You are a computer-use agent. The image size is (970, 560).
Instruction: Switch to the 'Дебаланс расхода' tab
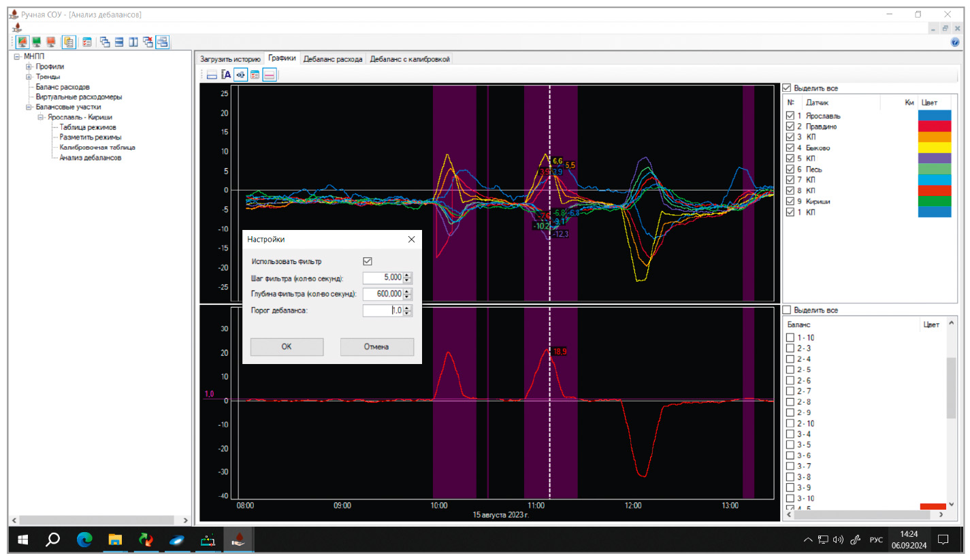[333, 59]
